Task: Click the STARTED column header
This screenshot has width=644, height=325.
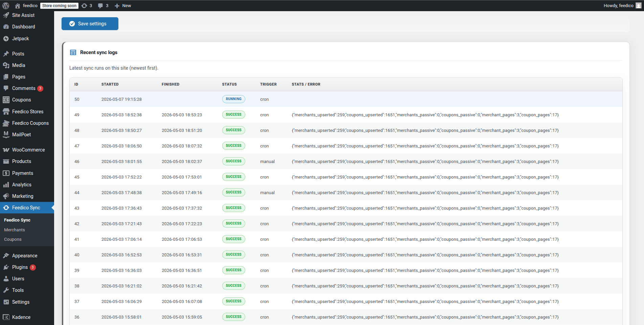Action: point(110,84)
